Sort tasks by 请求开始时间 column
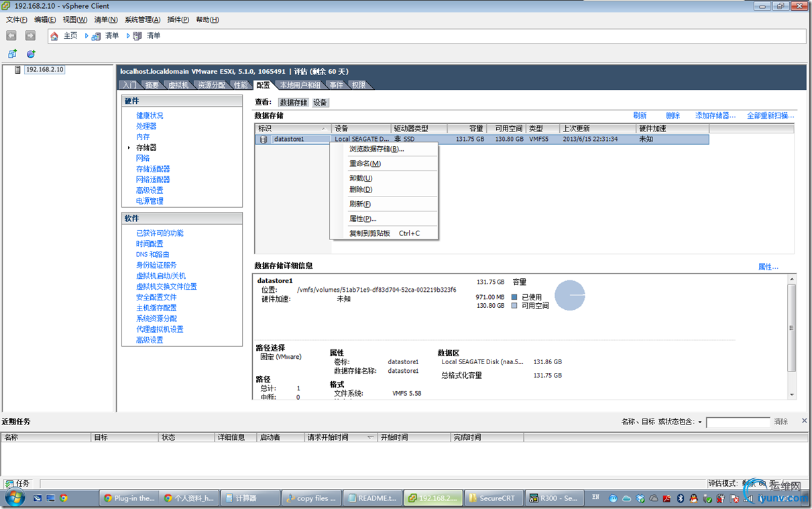 [x=342, y=437]
